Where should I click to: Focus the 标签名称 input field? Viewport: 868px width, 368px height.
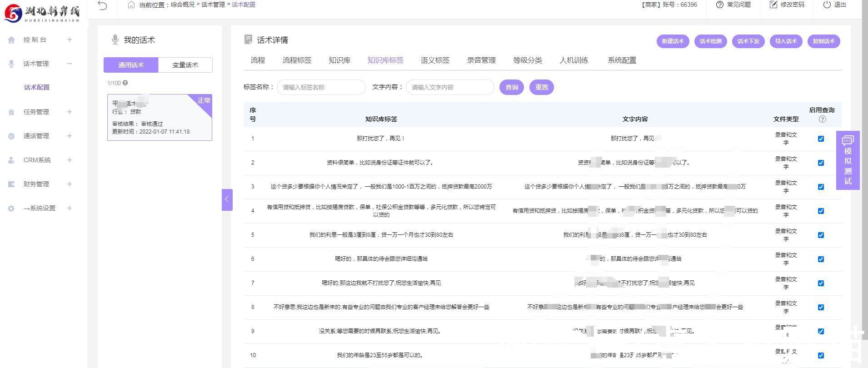(321, 87)
